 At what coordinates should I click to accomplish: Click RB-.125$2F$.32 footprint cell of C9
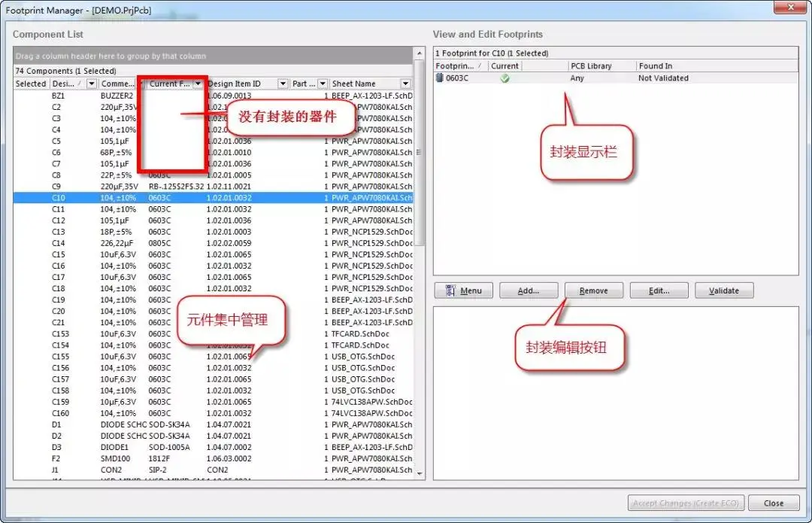[176, 186]
